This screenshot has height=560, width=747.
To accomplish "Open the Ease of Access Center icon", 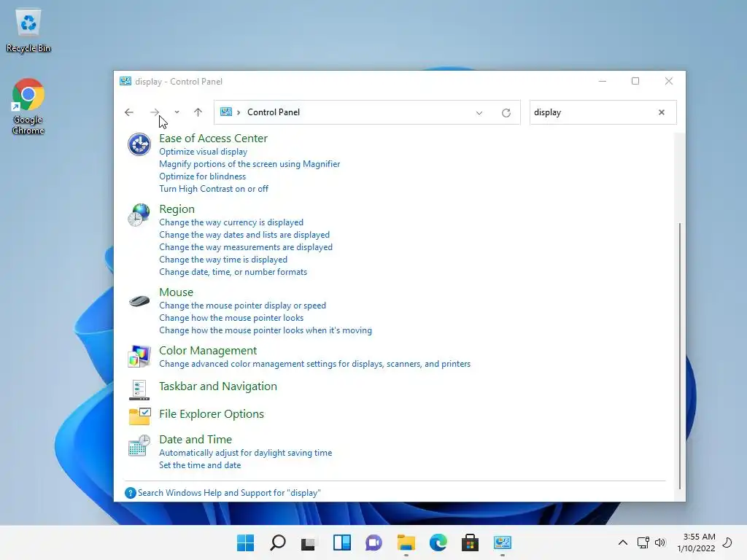I will 139,144.
